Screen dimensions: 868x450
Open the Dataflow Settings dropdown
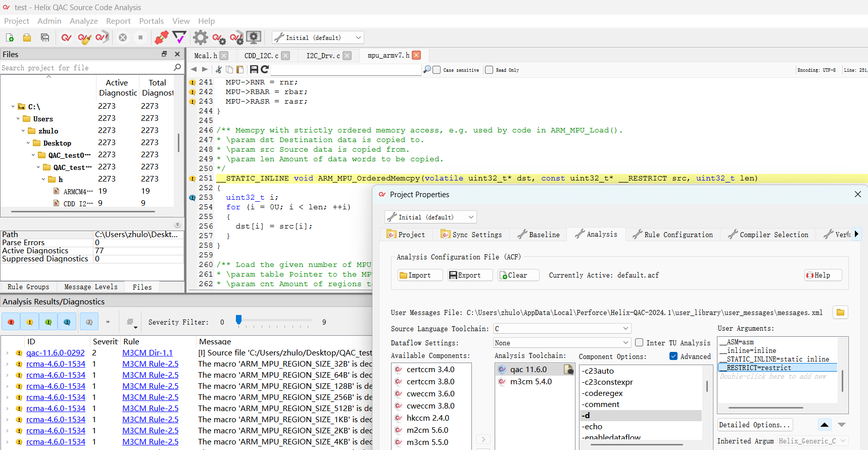pos(562,343)
